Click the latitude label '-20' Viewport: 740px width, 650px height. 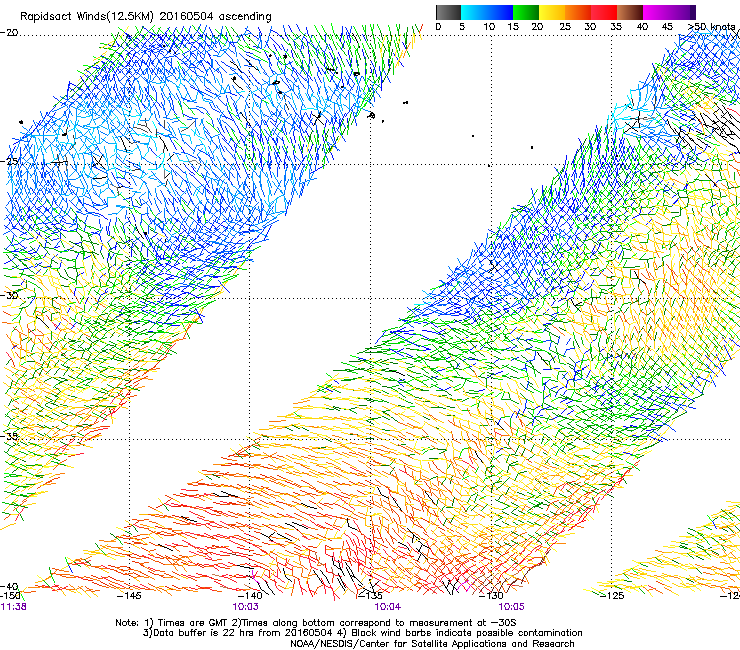point(9,33)
